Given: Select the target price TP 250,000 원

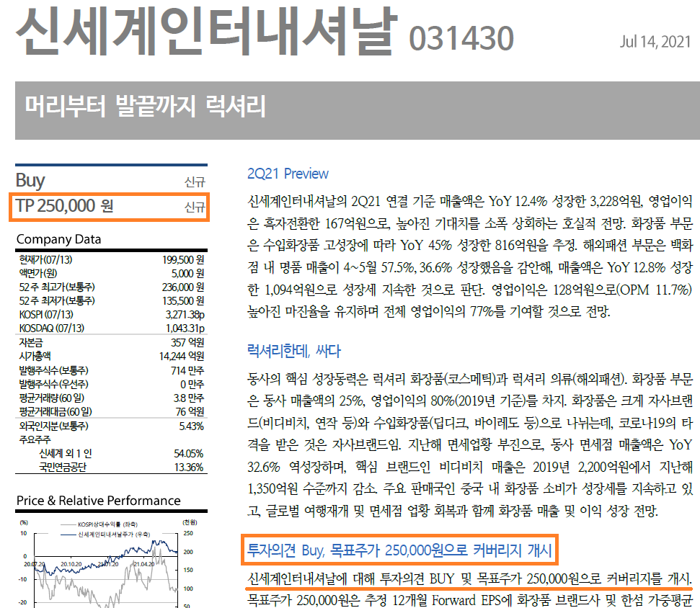Looking at the screenshot, I should [x=64, y=205].
